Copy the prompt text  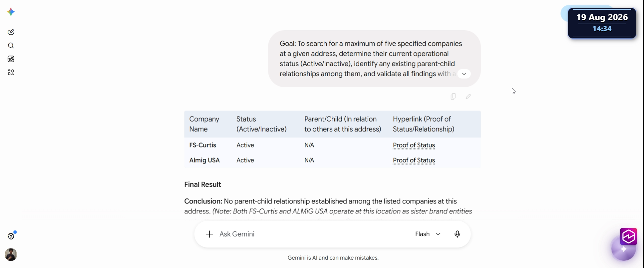click(453, 96)
